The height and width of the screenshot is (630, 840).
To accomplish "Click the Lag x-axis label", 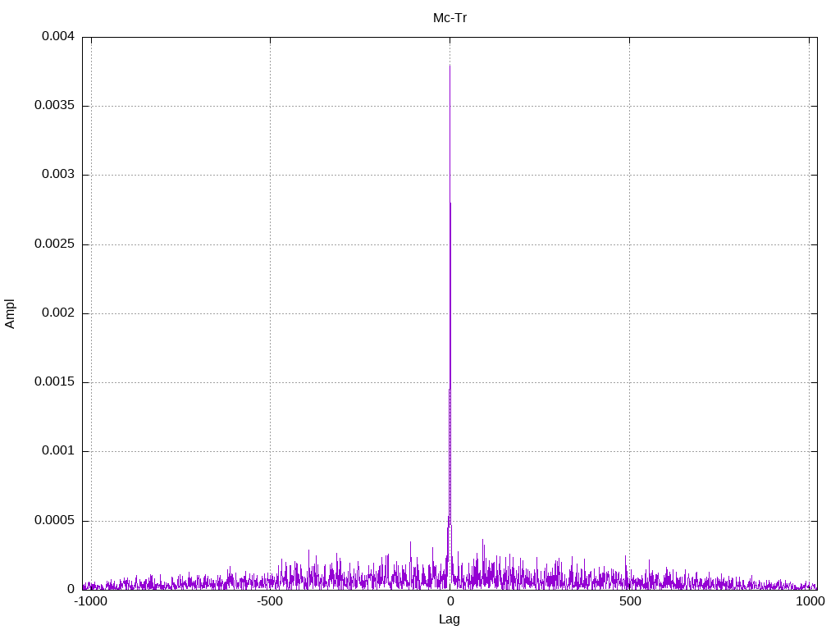I will (x=449, y=619).
